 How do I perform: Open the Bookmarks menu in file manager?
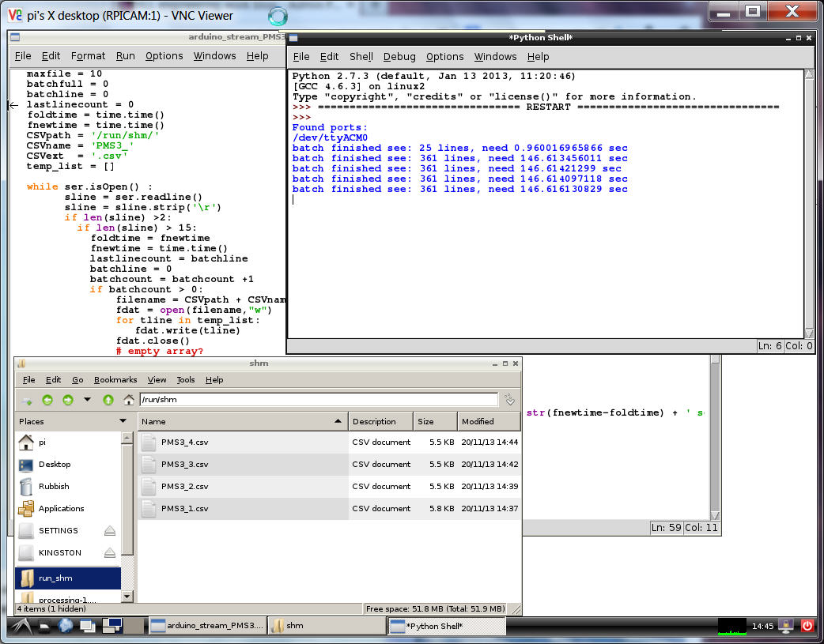click(115, 380)
